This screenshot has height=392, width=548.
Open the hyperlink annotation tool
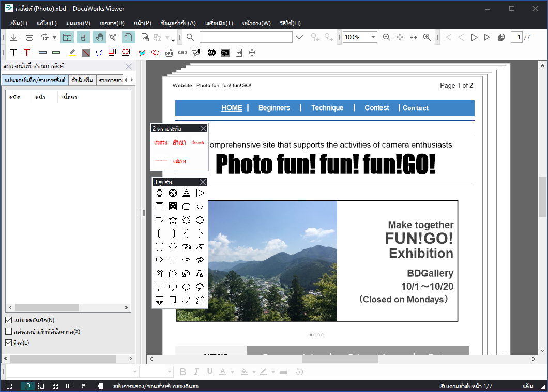[x=182, y=52]
